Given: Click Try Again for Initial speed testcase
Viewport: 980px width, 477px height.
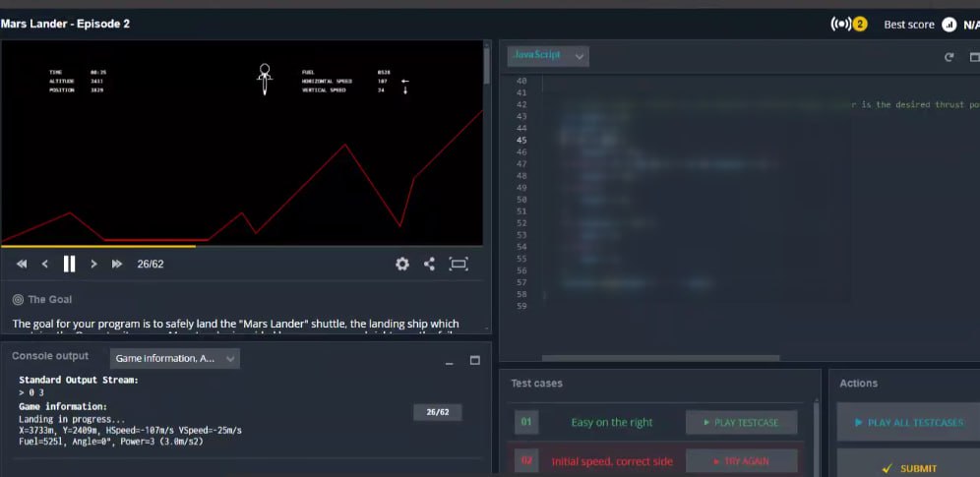Looking at the screenshot, I should 740,461.
